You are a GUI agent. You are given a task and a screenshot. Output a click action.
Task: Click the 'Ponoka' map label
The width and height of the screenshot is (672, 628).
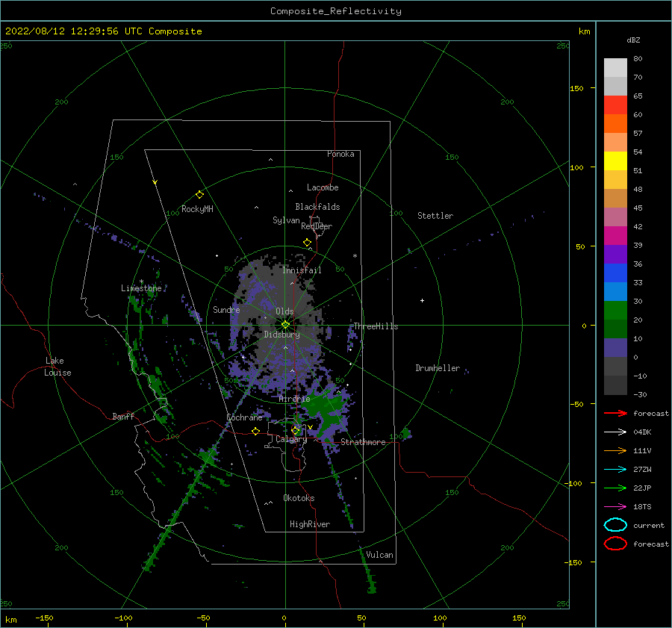[340, 154]
